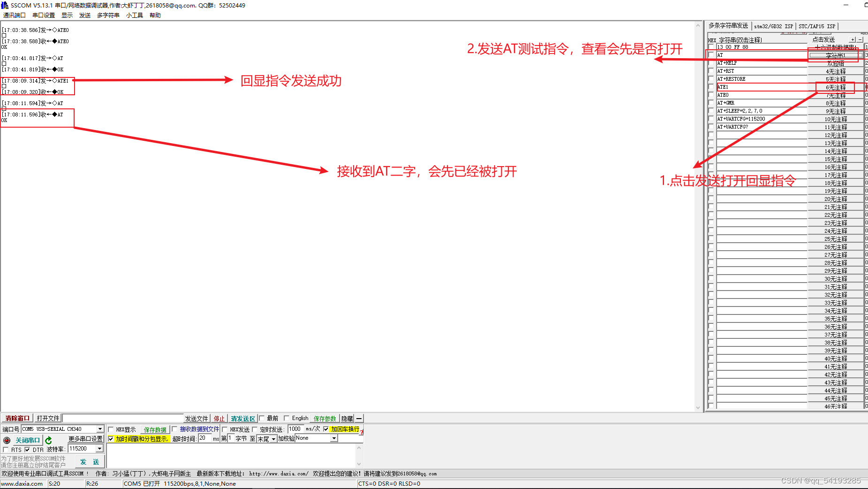Click the red question mark help icon

coord(362,432)
